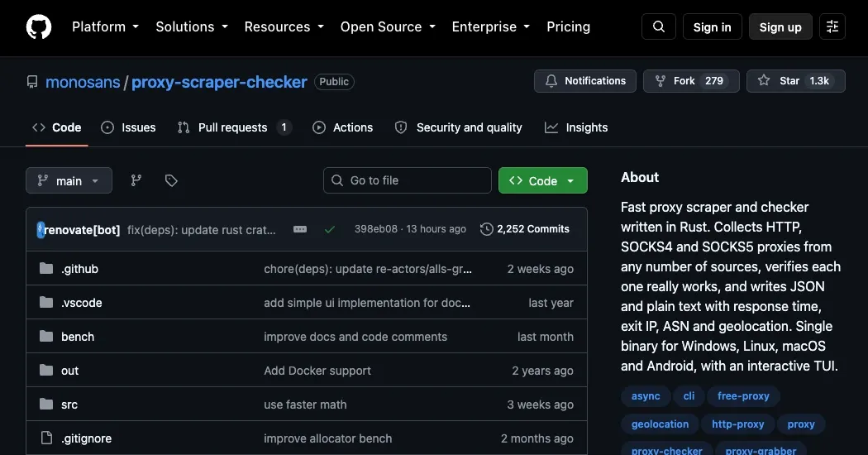Select the free-proxy topic tag
868x455 pixels.
click(743, 396)
